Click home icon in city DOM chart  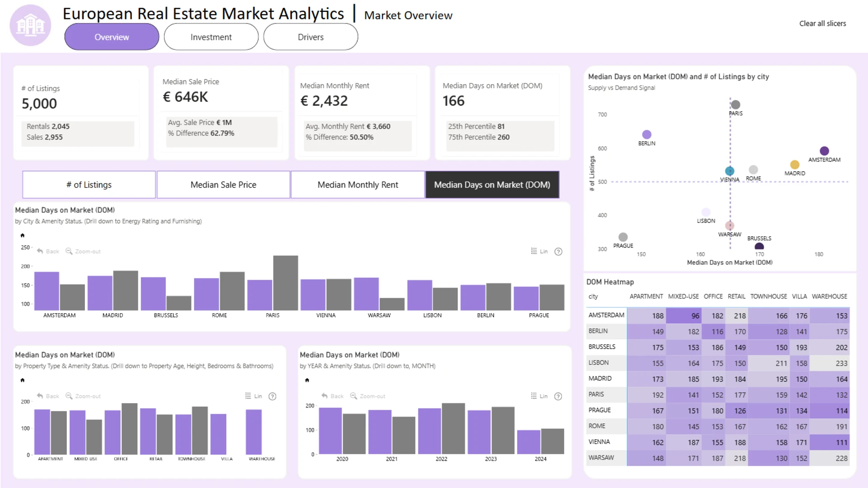tap(23, 235)
